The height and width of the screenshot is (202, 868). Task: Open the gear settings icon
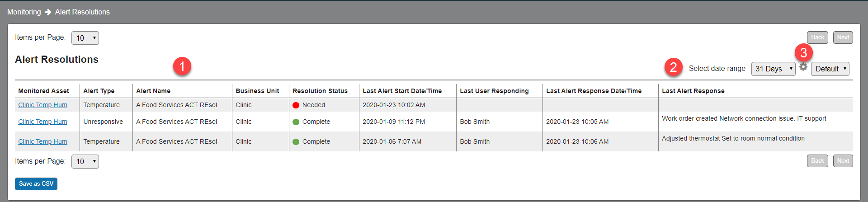coord(803,67)
